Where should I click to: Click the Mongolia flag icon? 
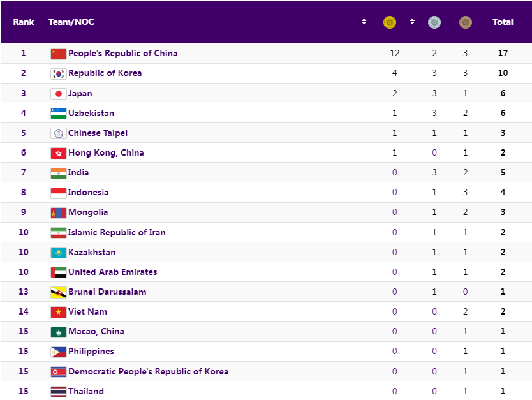[58, 212]
